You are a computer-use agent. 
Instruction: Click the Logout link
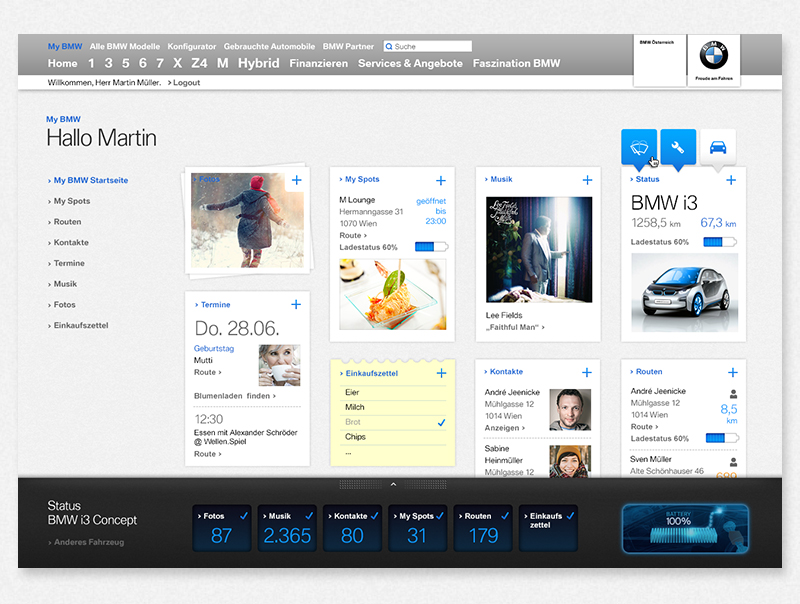[x=185, y=83]
